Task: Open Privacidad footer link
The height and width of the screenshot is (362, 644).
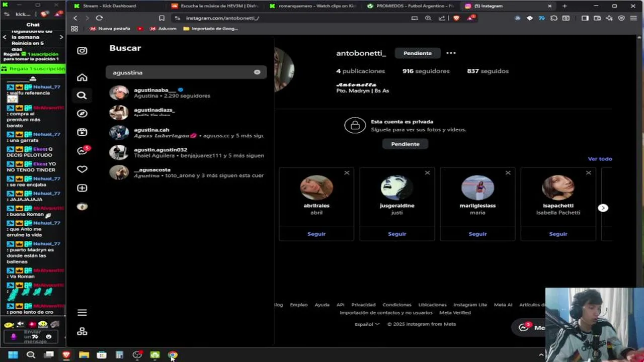Action: click(363, 305)
